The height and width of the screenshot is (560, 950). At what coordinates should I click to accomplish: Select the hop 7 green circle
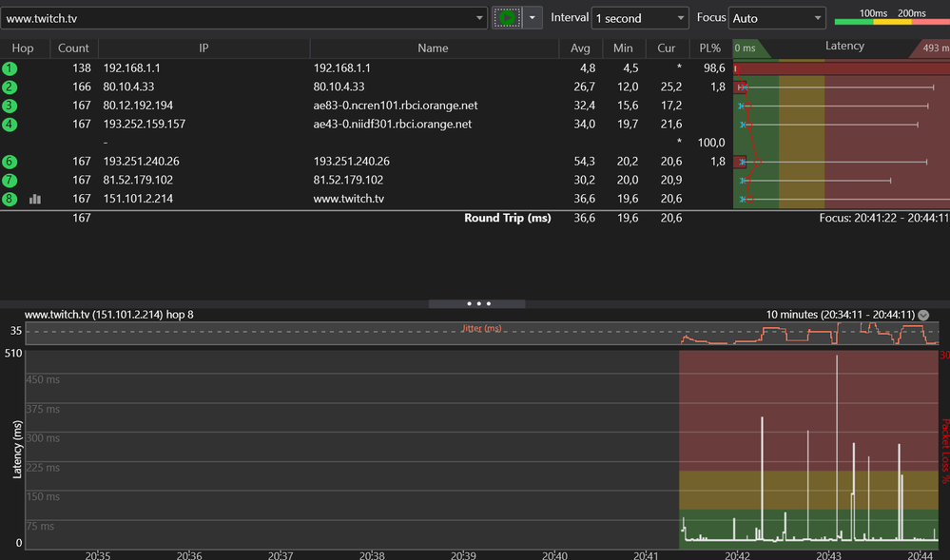[10, 180]
